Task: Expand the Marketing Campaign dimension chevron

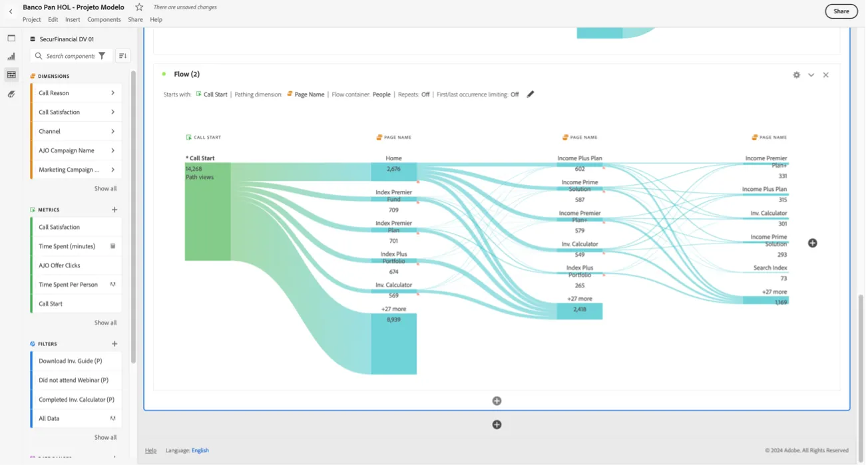Action: 112,170
